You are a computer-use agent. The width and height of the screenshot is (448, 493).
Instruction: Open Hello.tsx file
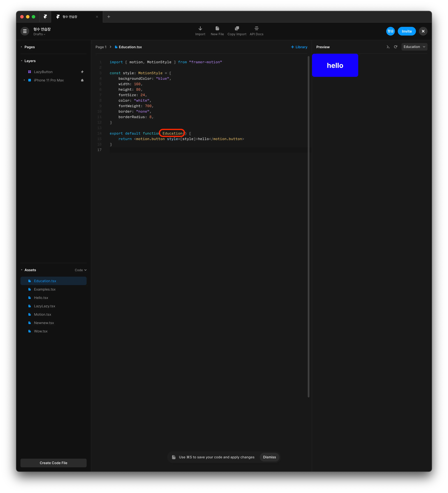coord(54,297)
